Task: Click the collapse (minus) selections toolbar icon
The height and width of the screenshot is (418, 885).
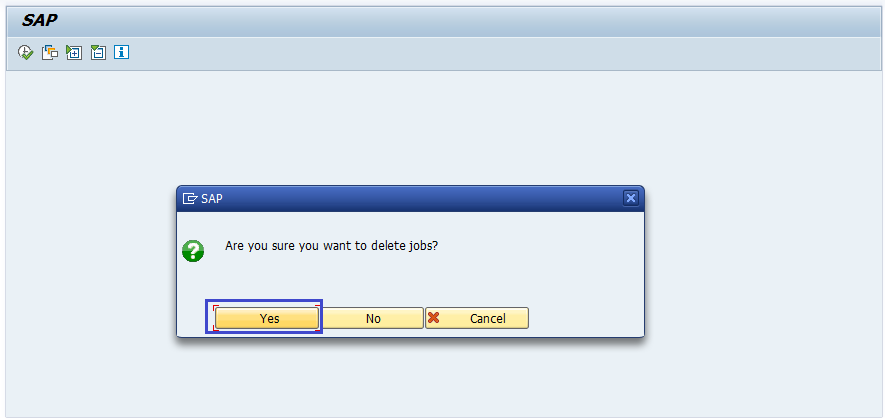Action: [x=98, y=52]
